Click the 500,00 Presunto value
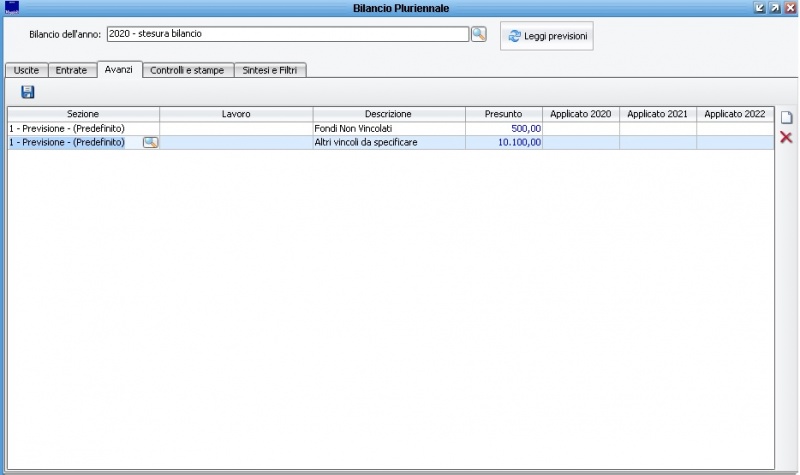Screen dimensions: 800x475 (x=526, y=129)
